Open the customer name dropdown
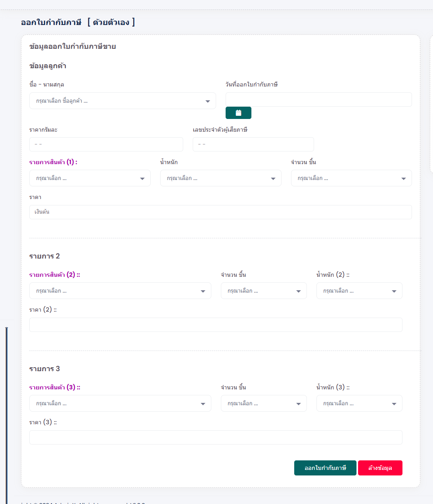 (123, 101)
